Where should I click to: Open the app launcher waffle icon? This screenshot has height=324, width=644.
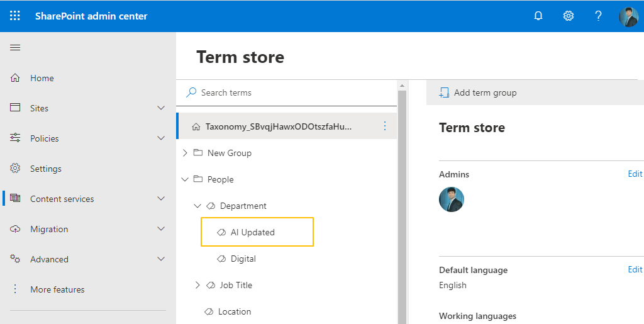point(15,16)
